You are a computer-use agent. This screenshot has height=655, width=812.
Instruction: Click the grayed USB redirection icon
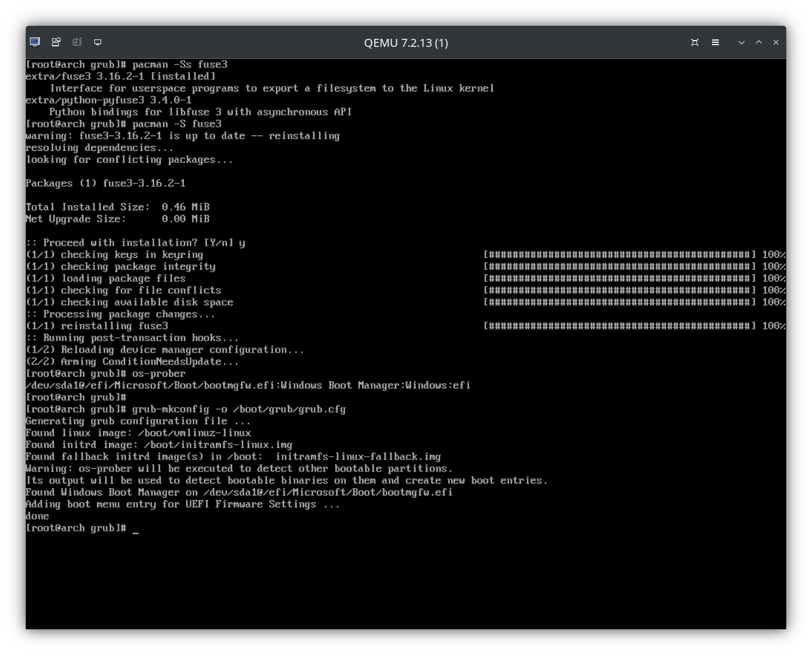point(77,42)
